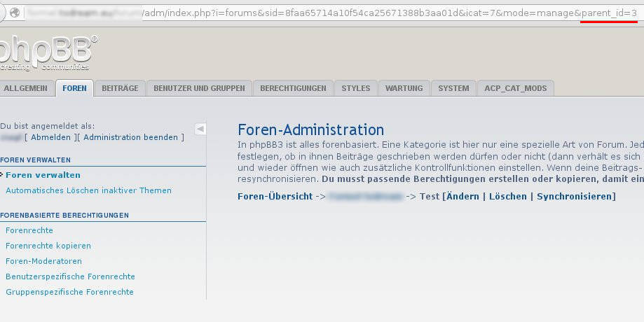Click Synchronisieren for the Test forum

575,197
